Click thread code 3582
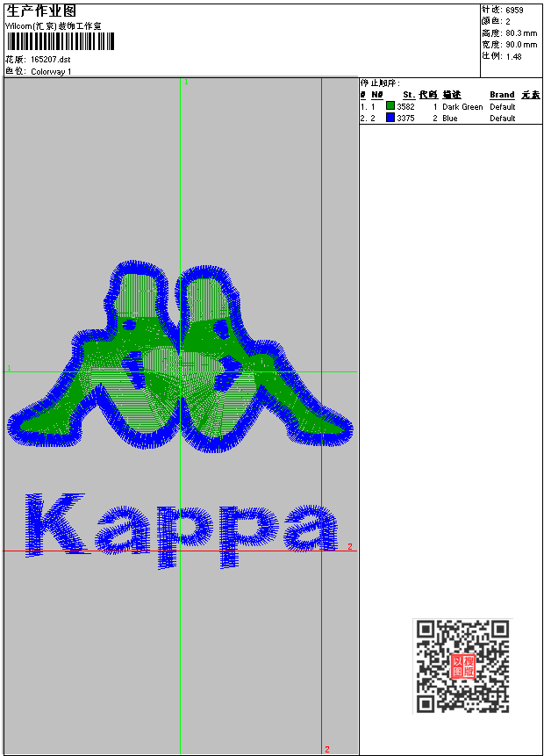The height and width of the screenshot is (756, 544). 405,106
